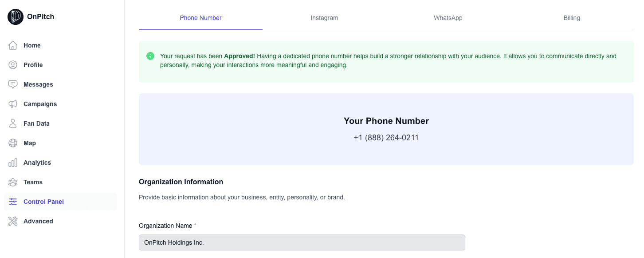This screenshot has width=644, height=258.
Task: Open the Map globe icon
Action: pyautogui.click(x=13, y=143)
